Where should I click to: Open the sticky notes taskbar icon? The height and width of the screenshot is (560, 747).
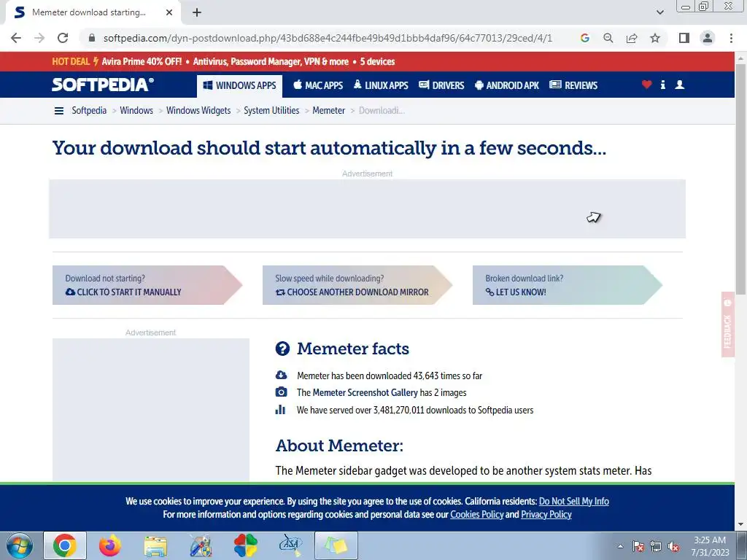(x=336, y=545)
